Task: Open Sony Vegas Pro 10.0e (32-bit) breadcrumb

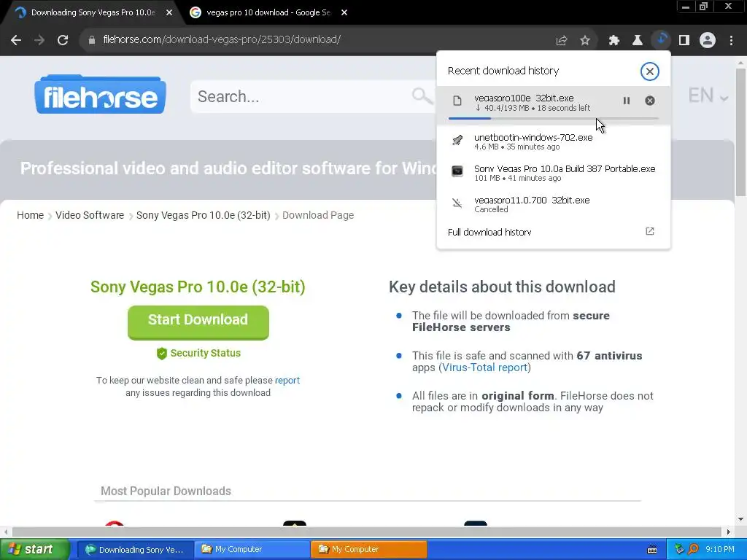Action: (x=203, y=215)
